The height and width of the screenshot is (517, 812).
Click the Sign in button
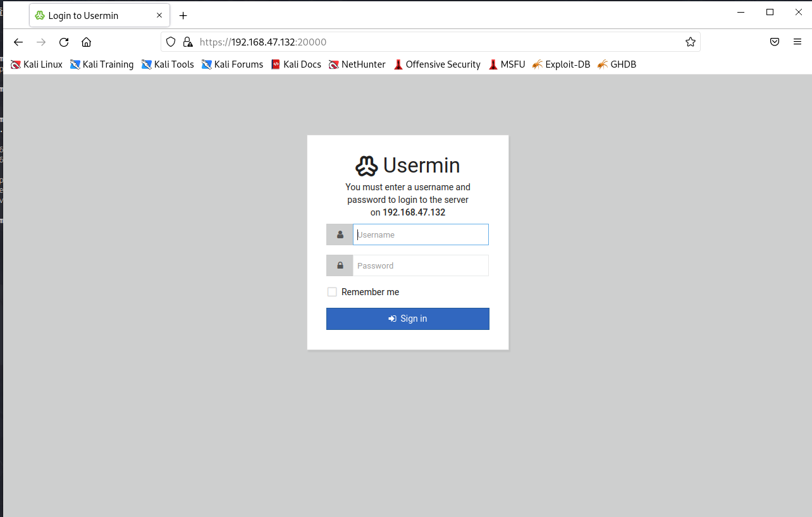408,319
